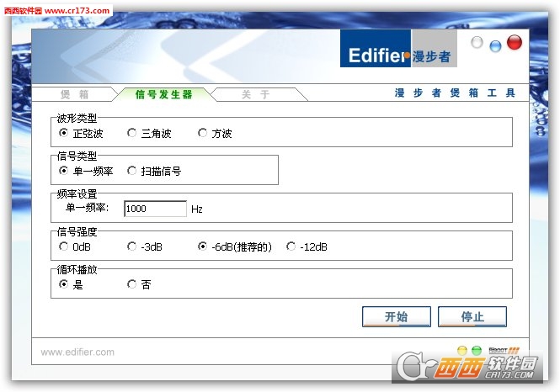Click the white round window button
The image size is (560, 392).
(x=477, y=42)
